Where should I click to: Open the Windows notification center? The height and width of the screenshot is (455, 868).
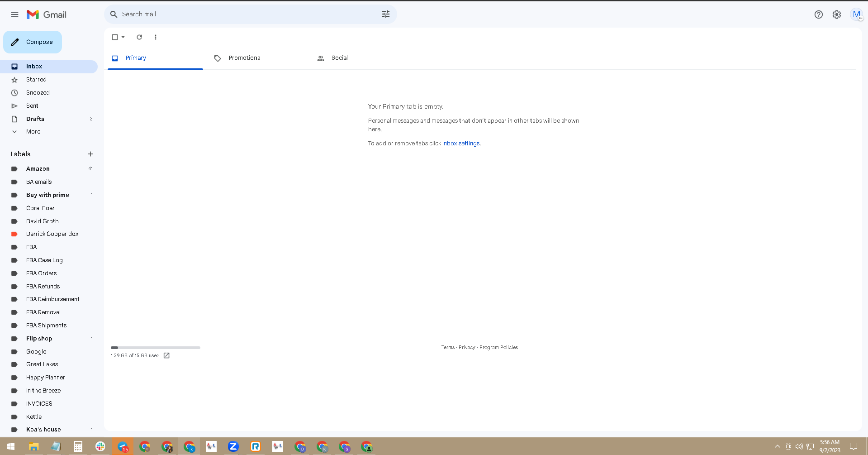pyautogui.click(x=854, y=446)
